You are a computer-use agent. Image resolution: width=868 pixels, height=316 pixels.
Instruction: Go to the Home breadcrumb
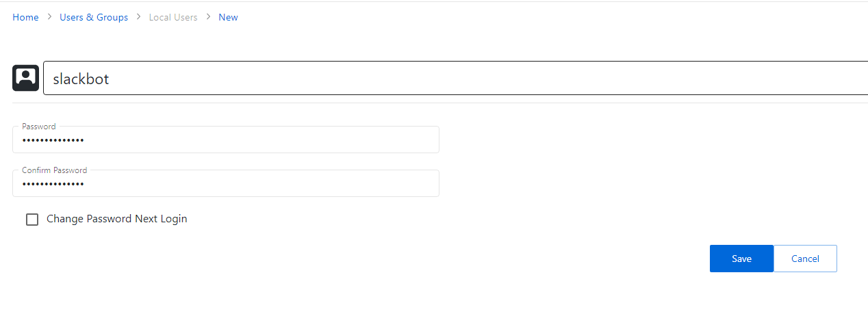(25, 17)
